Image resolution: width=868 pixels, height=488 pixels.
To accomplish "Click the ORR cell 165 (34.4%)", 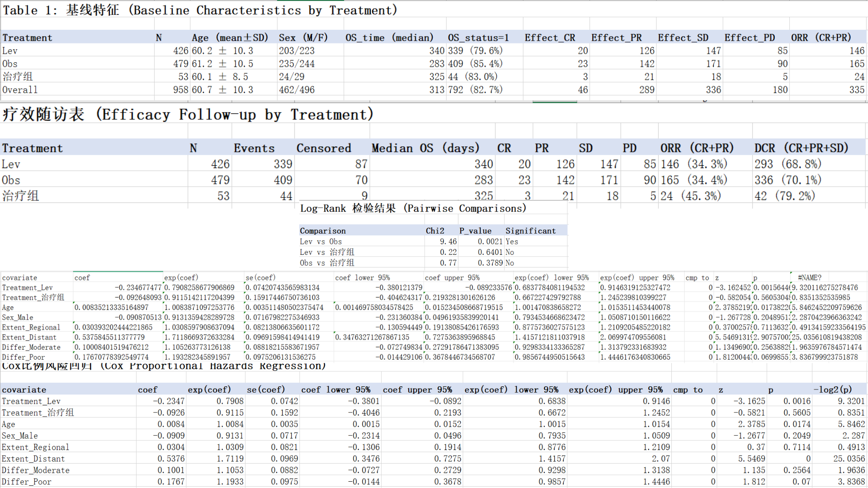I will tap(694, 180).
